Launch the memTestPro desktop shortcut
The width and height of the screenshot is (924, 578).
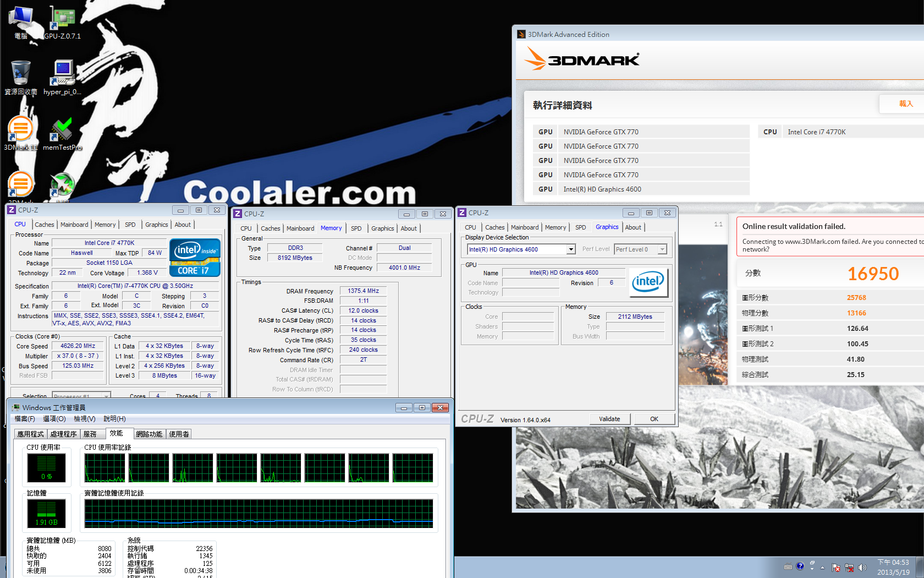coord(62,133)
